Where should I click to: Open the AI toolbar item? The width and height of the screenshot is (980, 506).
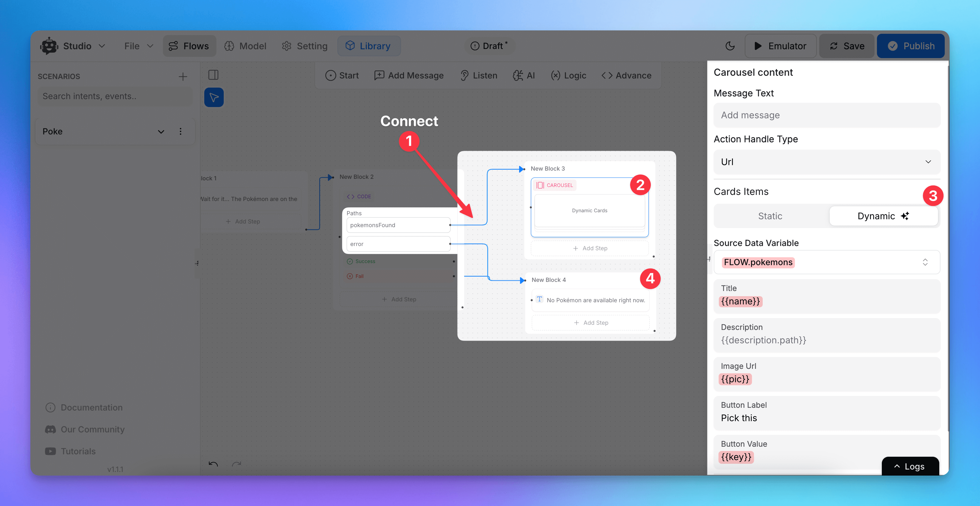[x=524, y=76]
